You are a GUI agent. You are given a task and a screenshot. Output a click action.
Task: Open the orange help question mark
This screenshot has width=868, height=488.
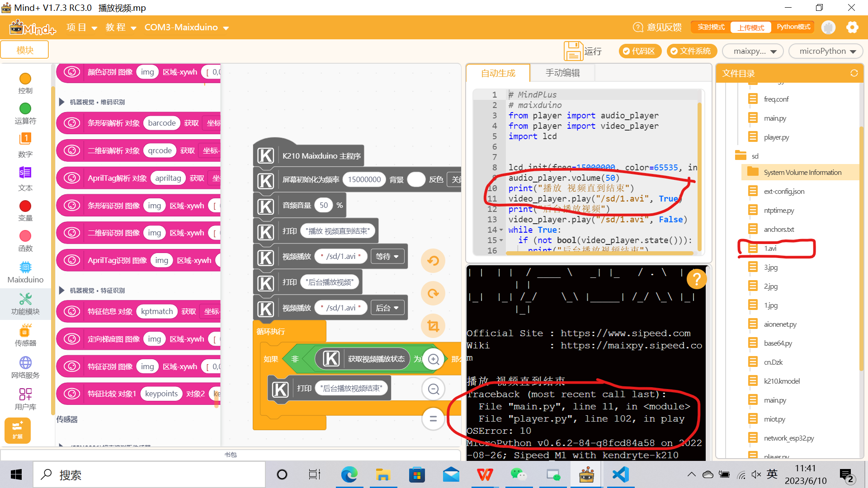click(696, 279)
